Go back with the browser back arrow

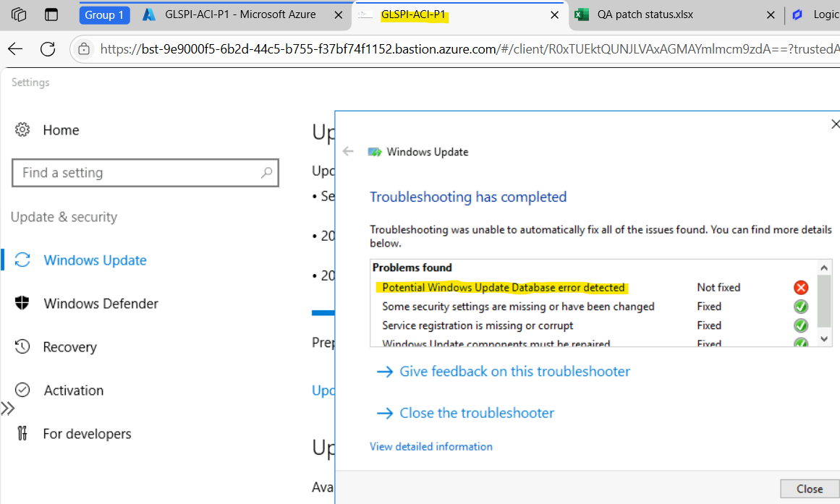point(15,49)
